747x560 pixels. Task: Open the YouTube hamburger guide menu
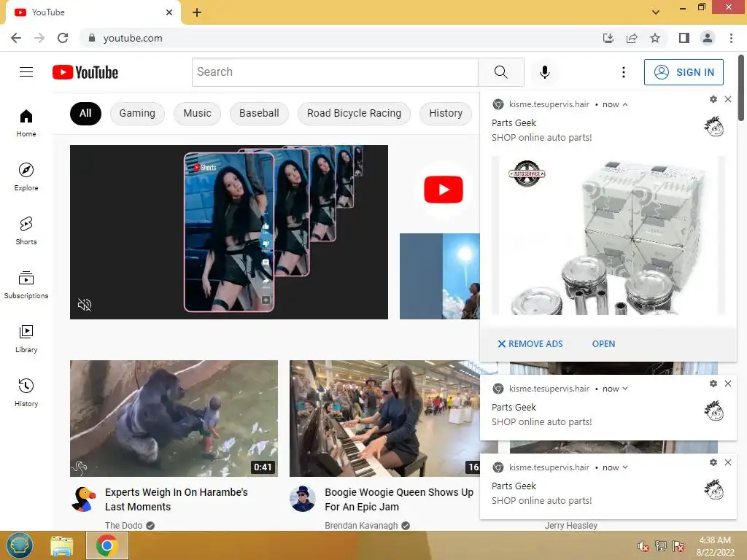click(x=26, y=72)
